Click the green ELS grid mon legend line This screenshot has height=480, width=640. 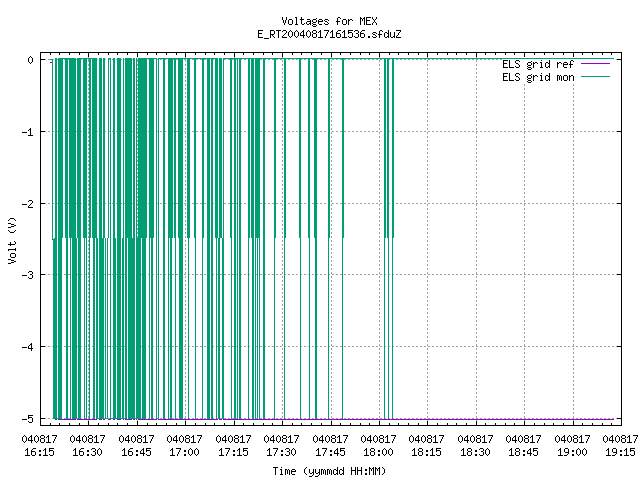click(x=595, y=77)
